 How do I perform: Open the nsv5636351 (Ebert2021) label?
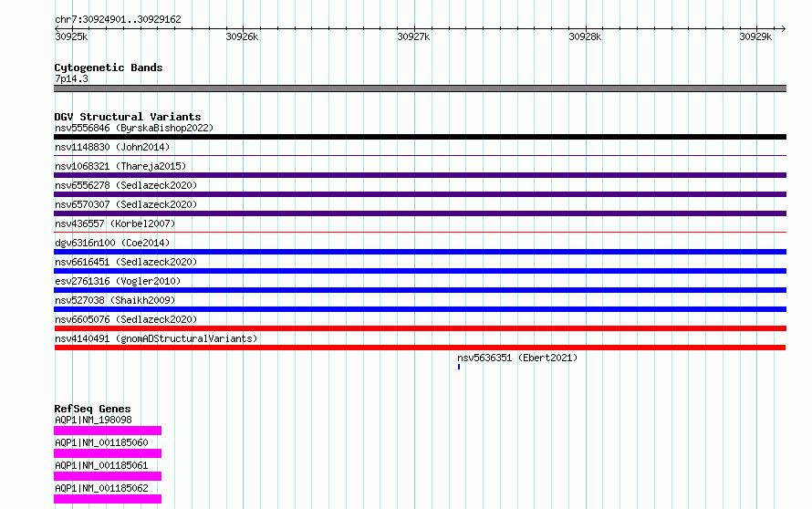(517, 358)
